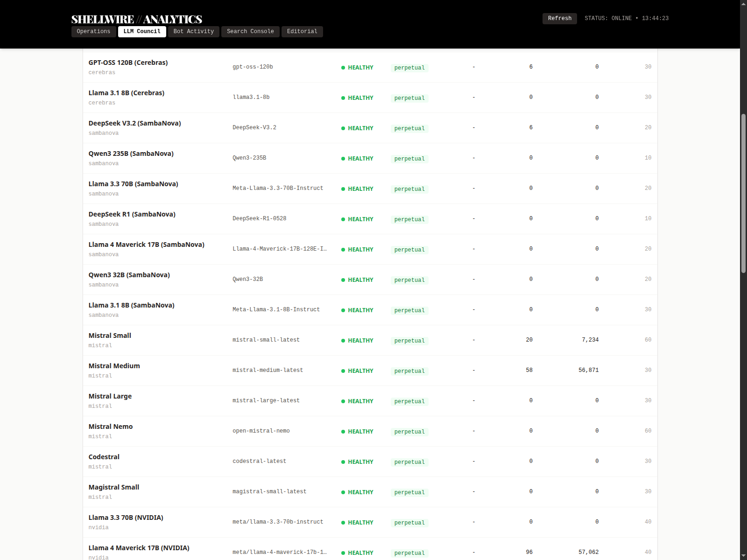Click the Mistral Medium model name
This screenshot has height=560, width=747.
click(x=114, y=366)
